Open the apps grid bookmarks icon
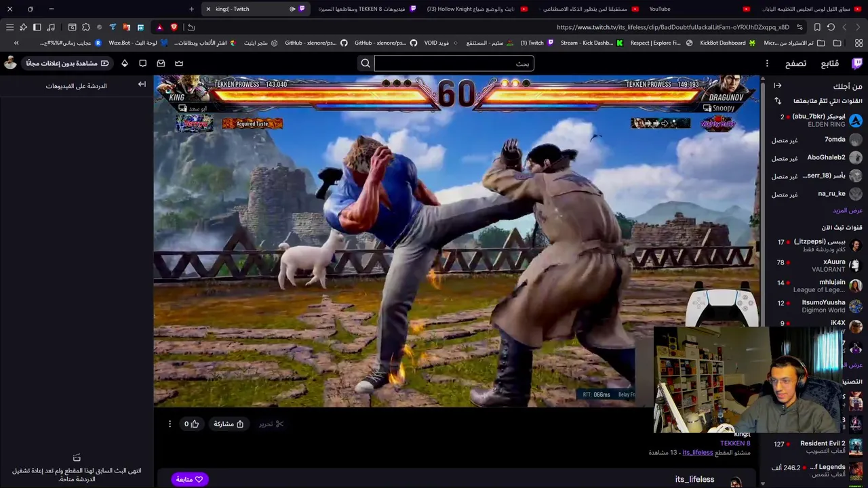Screen dimensions: 868x488 [859, 43]
